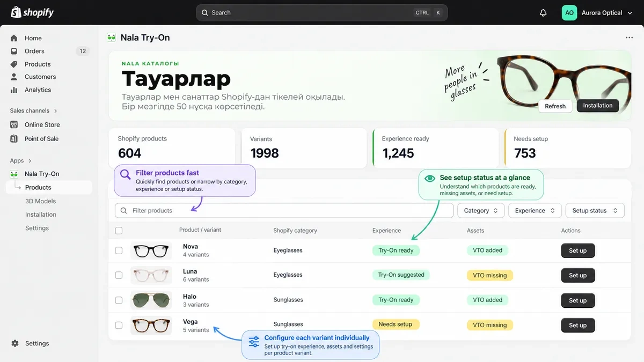Click the AO account avatar
644x362 pixels.
(569, 13)
